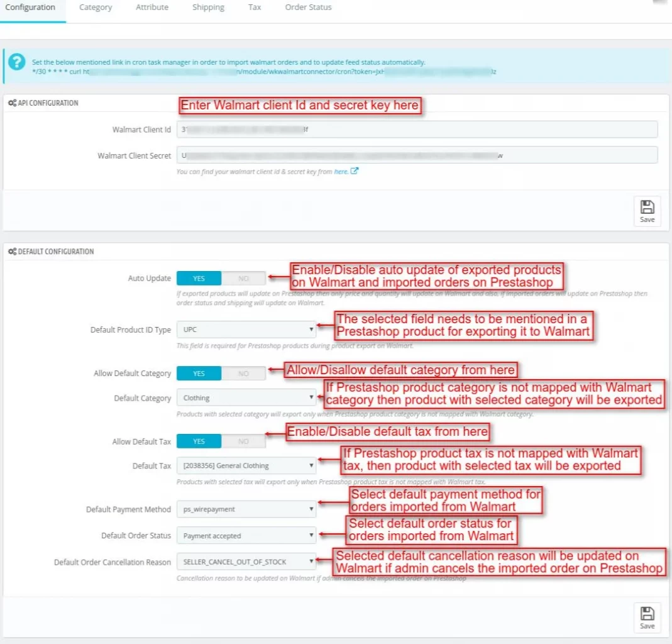Click the 'Walmart Client Id' label
The image size is (672, 644).
[x=141, y=130]
